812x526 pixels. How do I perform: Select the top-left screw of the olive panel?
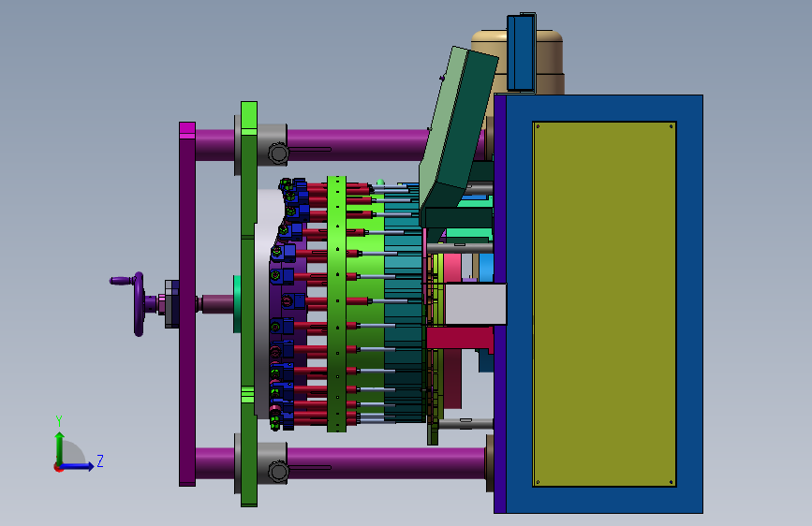click(x=538, y=126)
